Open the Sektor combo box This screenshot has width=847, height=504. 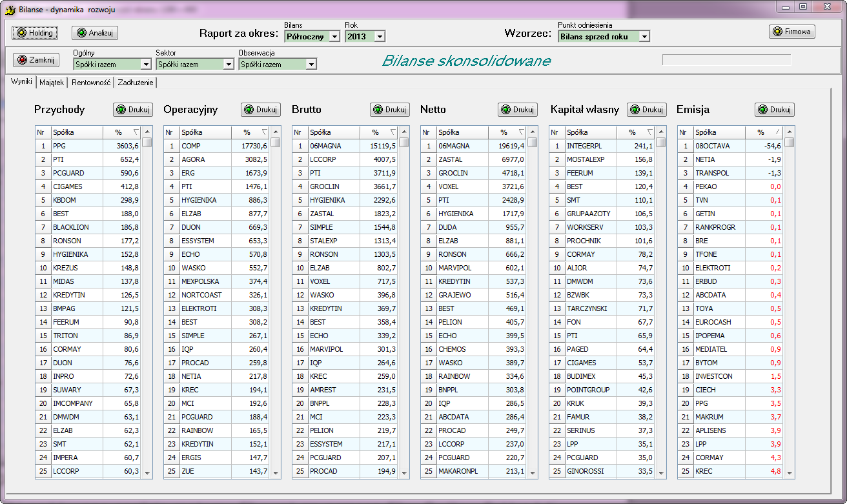click(x=228, y=65)
